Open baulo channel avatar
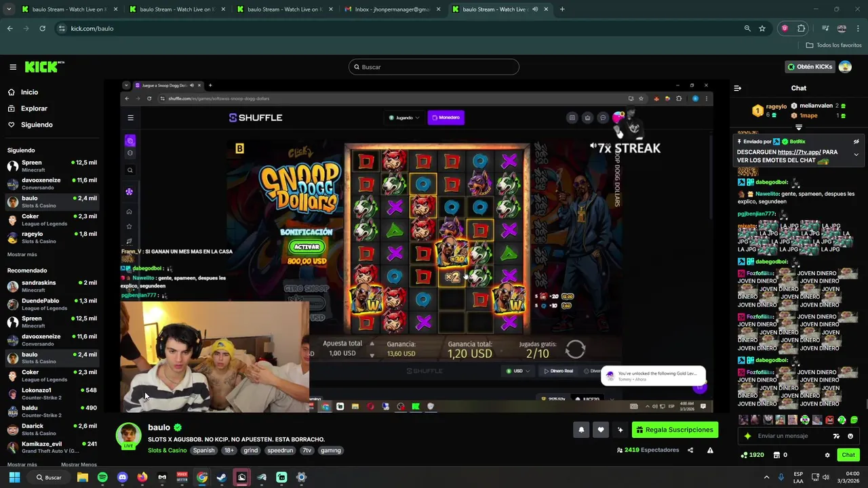This screenshot has height=488, width=868. click(x=128, y=435)
